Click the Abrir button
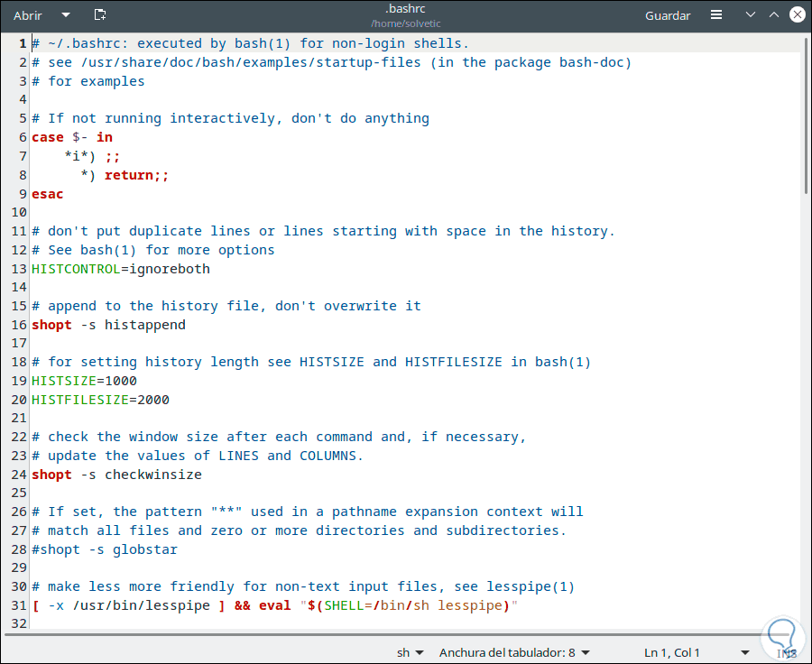 [28, 15]
